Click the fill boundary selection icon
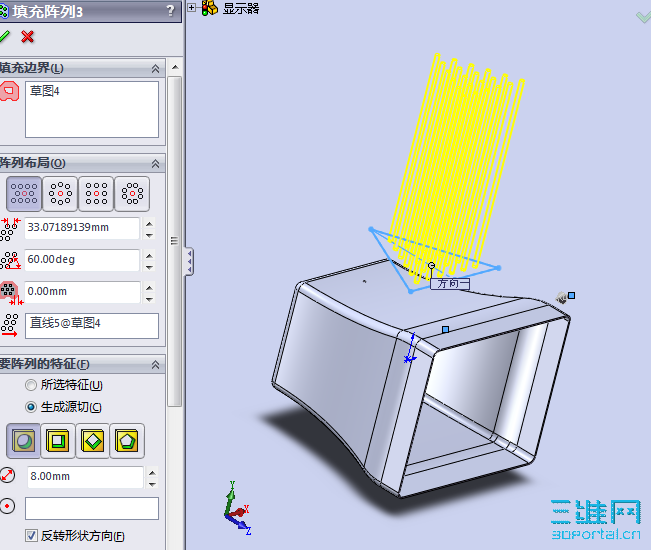The height and width of the screenshot is (550, 651). coord(10,91)
